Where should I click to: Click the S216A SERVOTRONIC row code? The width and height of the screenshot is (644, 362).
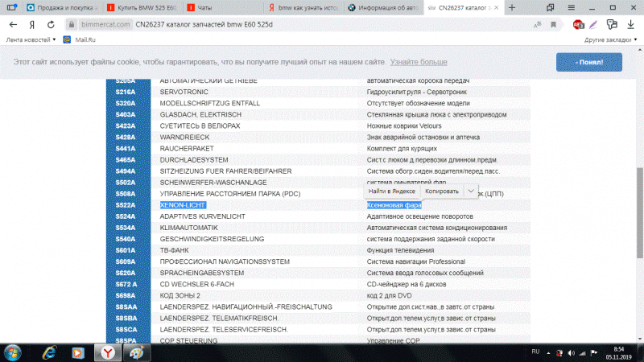point(126,92)
